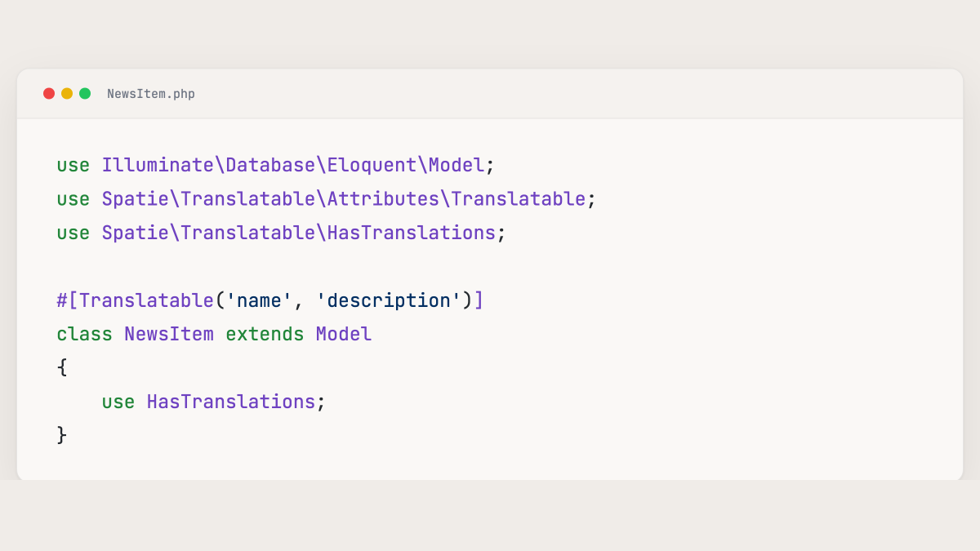Click the Model parent class name
This screenshot has height=551, width=980.
344,334
